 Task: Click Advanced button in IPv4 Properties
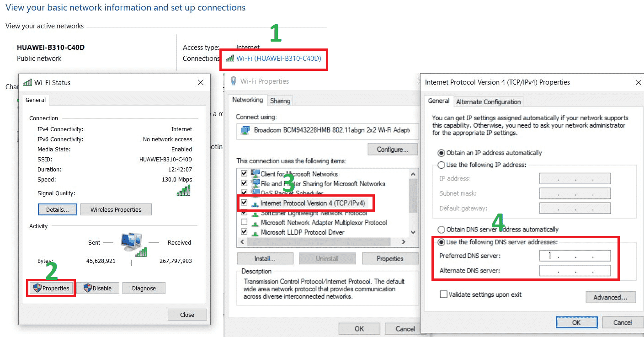[611, 297]
